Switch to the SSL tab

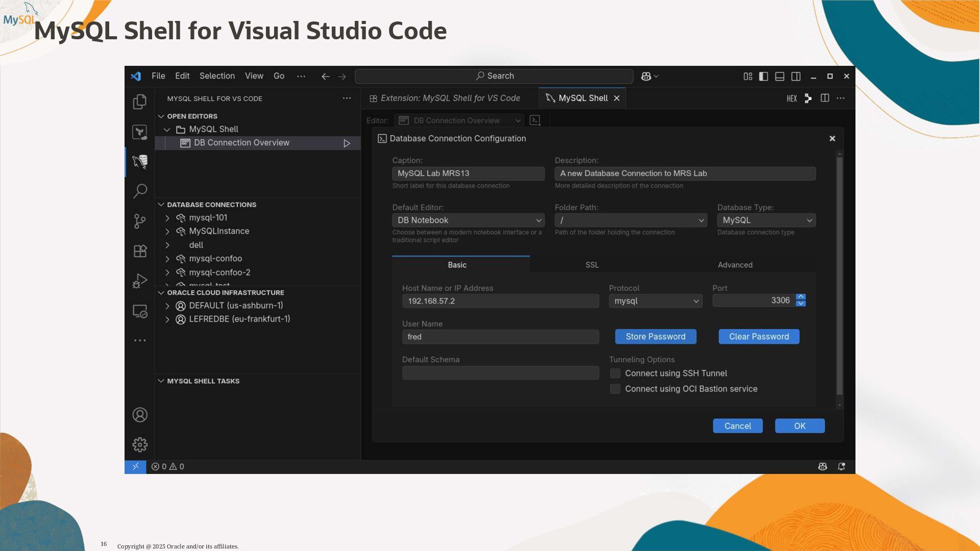pyautogui.click(x=592, y=265)
